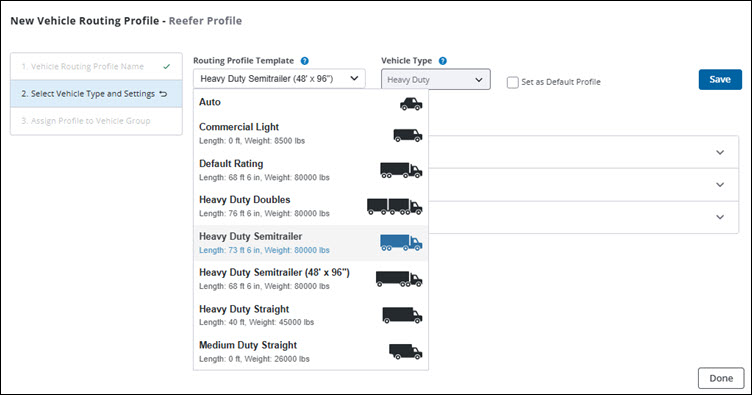Click 'Length: 76 ft 6 in, Weight: 80000 lbs' text

pos(264,214)
